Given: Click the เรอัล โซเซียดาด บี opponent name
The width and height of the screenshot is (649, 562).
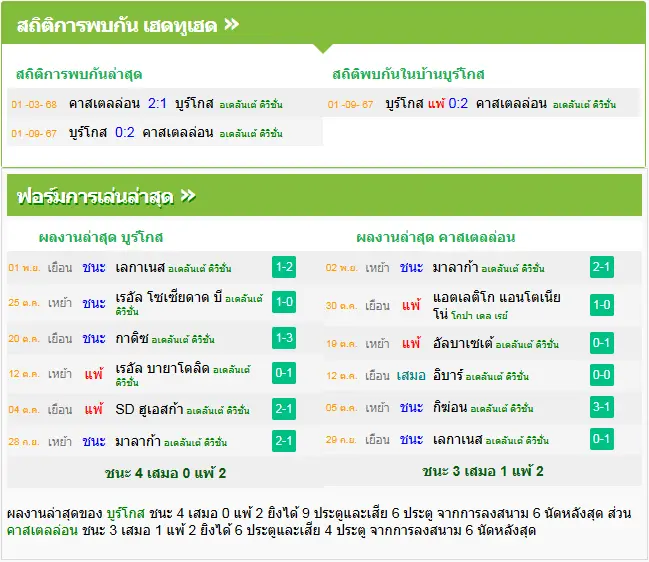Looking at the screenshot, I should click(169, 297).
